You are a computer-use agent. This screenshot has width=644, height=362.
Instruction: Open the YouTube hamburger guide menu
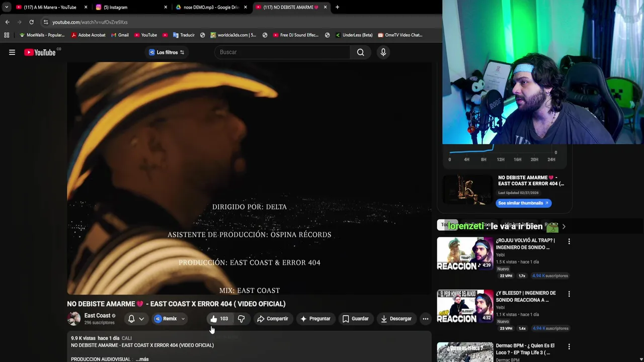[12, 52]
